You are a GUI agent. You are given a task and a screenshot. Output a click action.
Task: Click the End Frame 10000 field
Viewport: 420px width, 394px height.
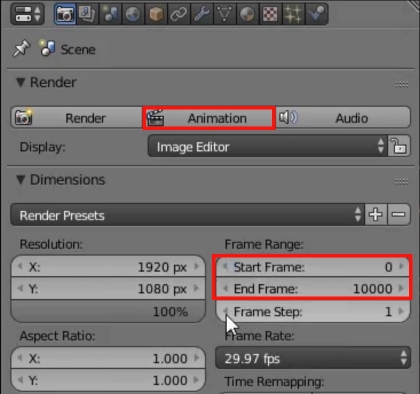(x=313, y=288)
